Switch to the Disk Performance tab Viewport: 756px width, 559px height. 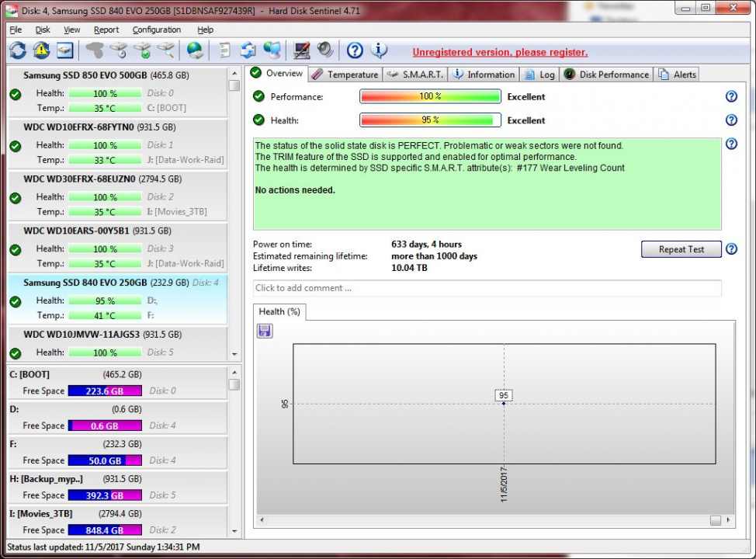tap(608, 75)
